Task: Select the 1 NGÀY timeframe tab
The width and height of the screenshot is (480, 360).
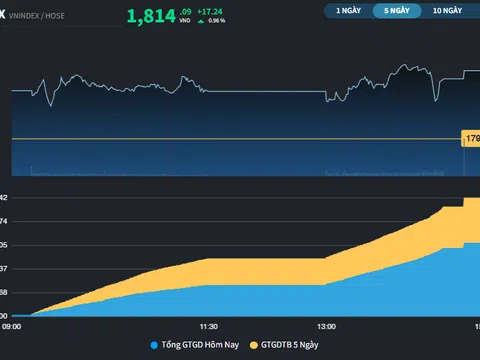Action: [348, 11]
